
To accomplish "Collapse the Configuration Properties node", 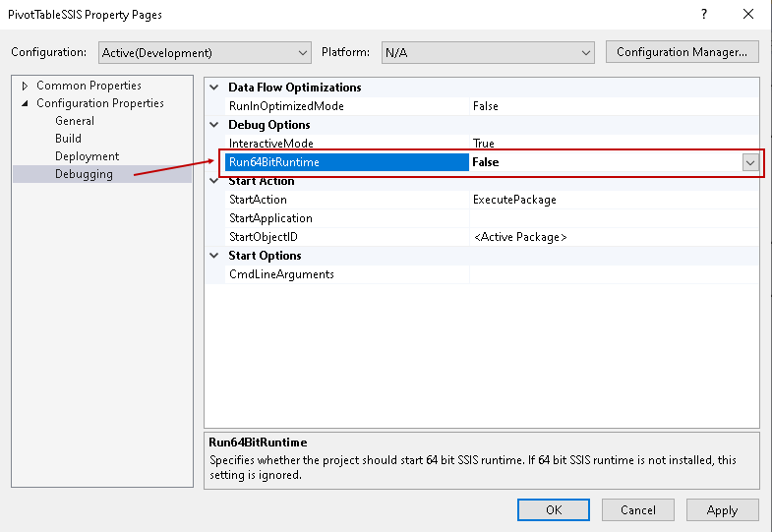I will click(26, 103).
